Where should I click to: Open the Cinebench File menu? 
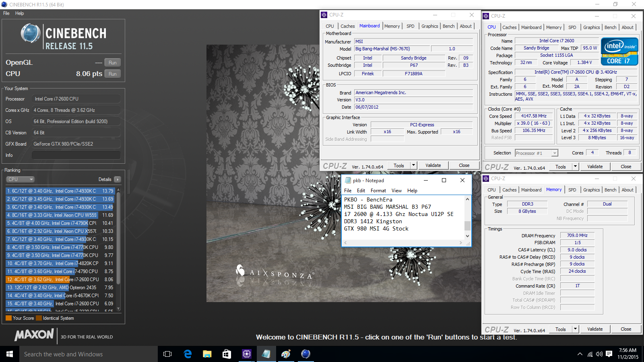[6, 13]
